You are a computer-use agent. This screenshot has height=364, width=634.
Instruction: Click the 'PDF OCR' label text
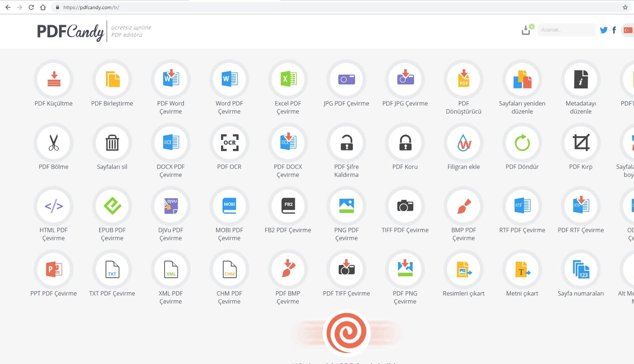[x=229, y=167]
